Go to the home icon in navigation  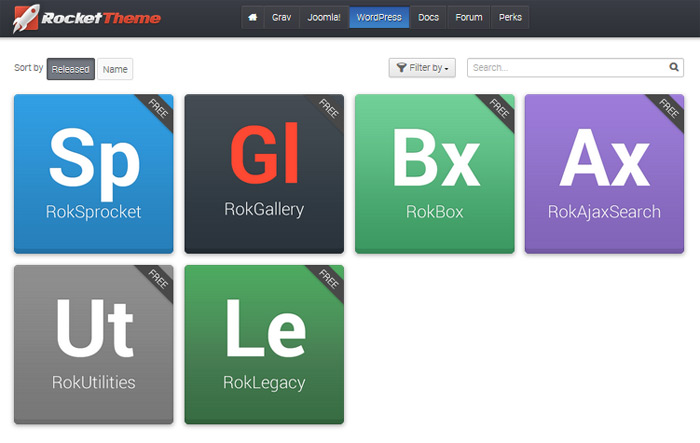click(x=253, y=17)
